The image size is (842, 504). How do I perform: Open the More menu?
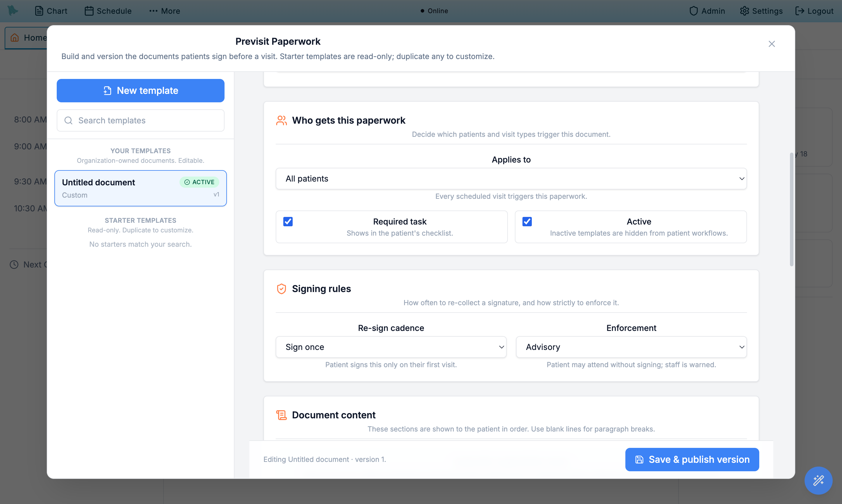click(x=164, y=11)
